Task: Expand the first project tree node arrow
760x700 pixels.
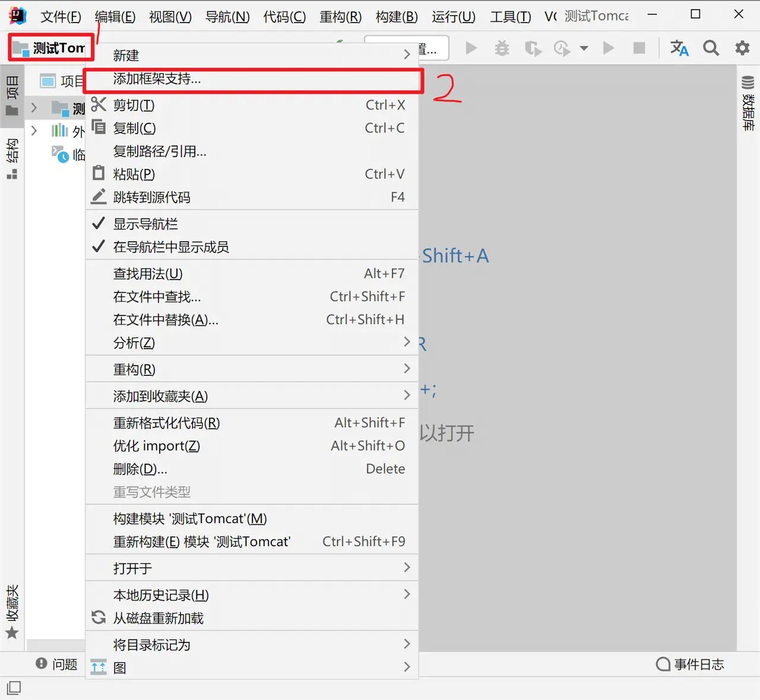Action: tap(34, 107)
